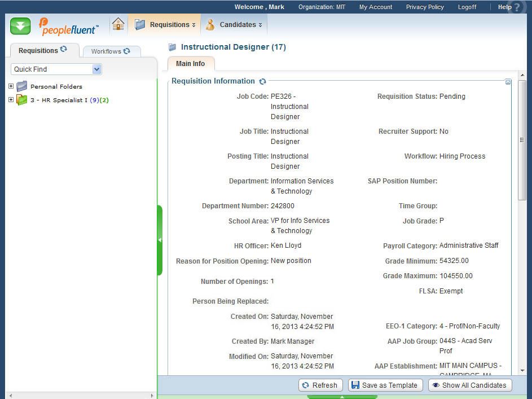Refresh the Requisition Information section icon

pyautogui.click(x=262, y=81)
